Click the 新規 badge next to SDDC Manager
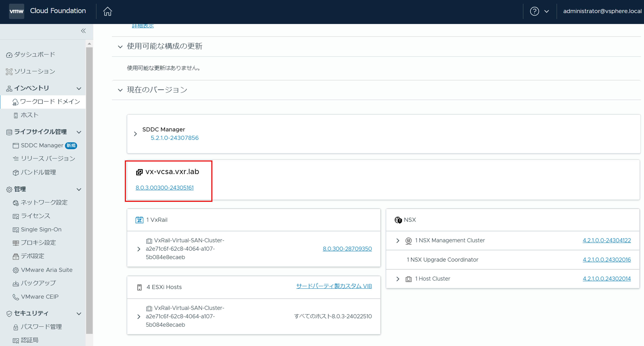Image resolution: width=644 pixels, height=346 pixels. point(71,146)
